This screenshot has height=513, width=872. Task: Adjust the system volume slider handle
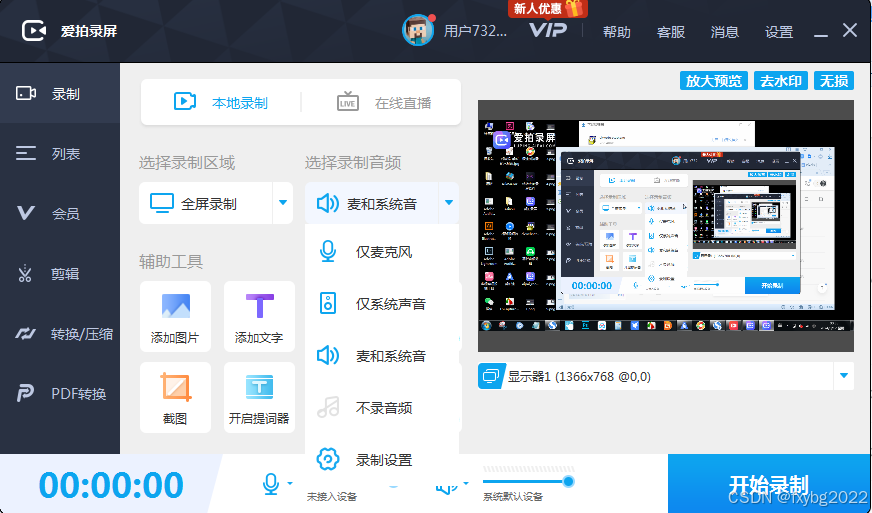pos(568,481)
